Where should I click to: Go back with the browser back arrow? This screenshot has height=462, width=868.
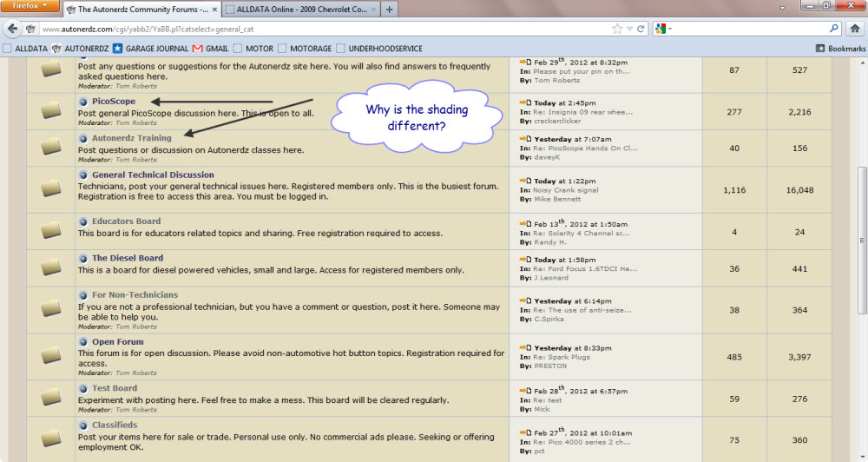click(x=12, y=29)
